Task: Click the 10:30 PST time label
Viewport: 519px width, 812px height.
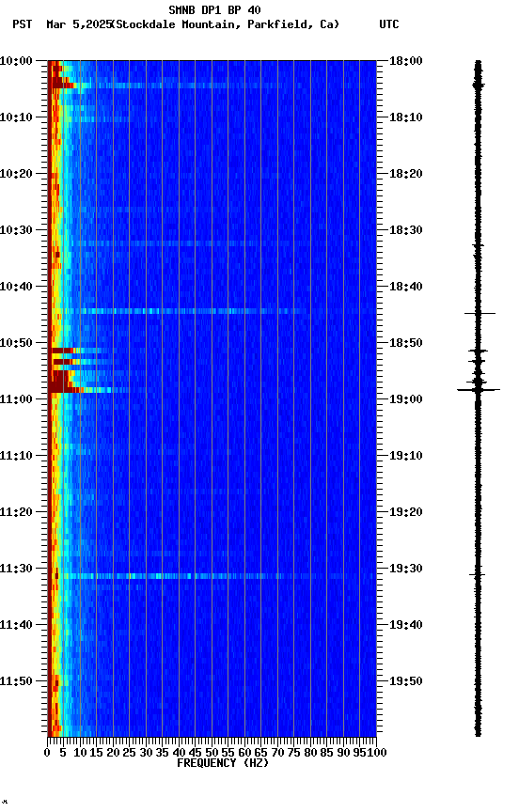Action: pos(16,230)
